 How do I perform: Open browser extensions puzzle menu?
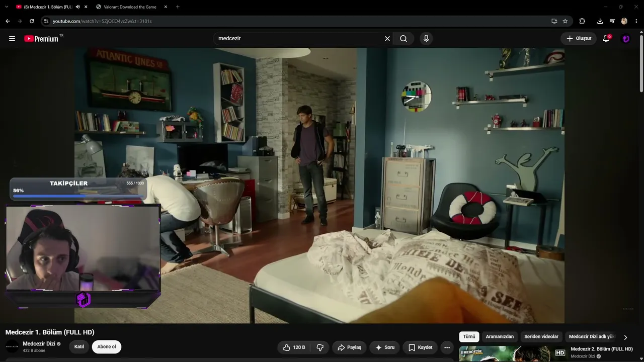click(x=582, y=21)
